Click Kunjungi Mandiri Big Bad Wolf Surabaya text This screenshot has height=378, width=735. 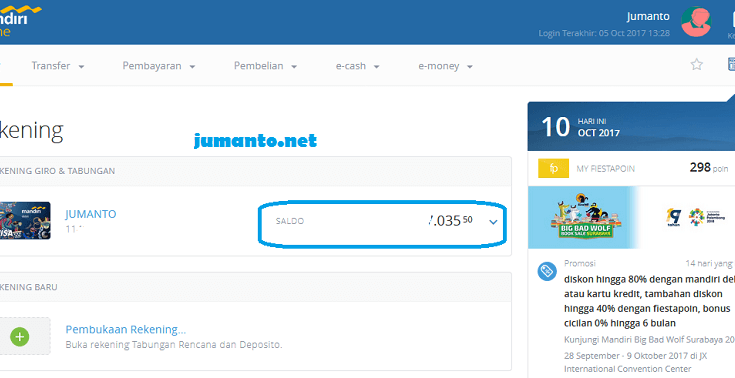point(649,340)
